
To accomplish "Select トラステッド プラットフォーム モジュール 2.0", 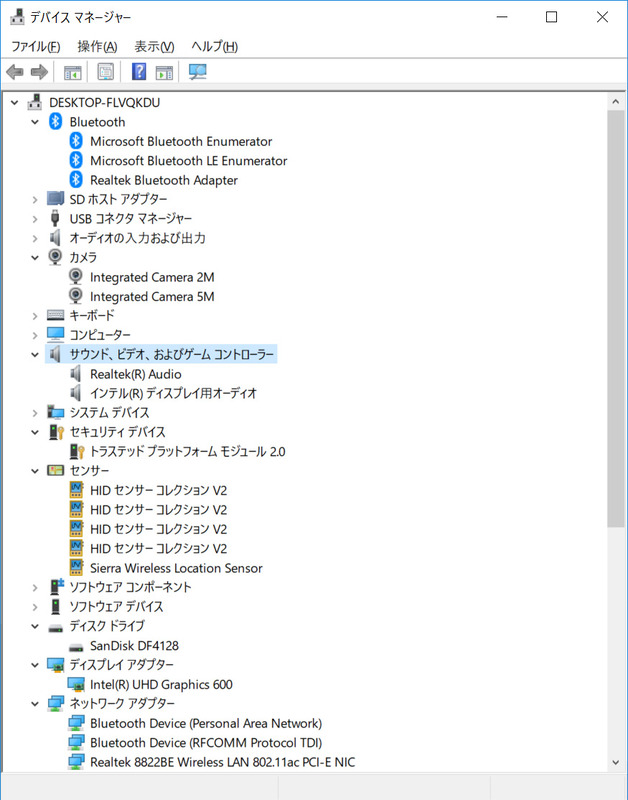I will pyautogui.click(x=188, y=452).
